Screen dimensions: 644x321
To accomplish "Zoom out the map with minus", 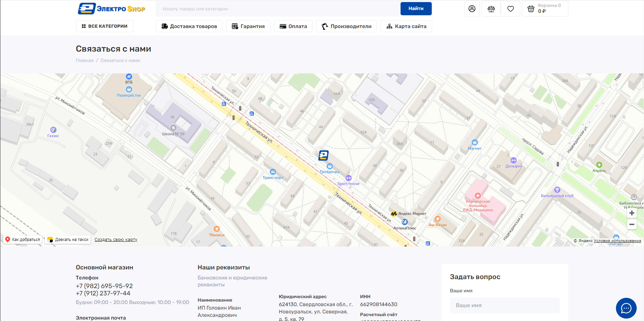I will click(632, 224).
